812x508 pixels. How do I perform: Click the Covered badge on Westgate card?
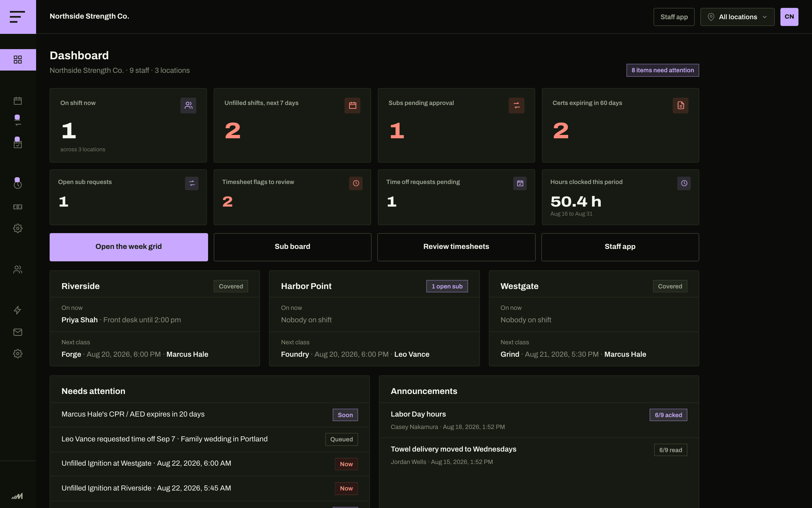coord(670,286)
